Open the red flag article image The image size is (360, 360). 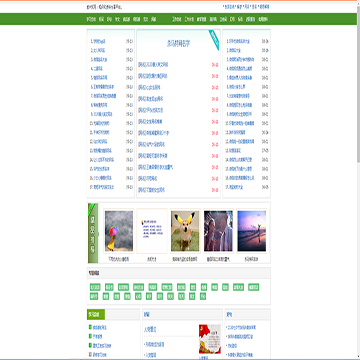point(210,339)
